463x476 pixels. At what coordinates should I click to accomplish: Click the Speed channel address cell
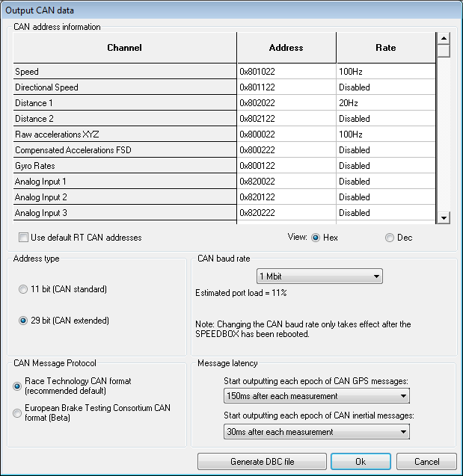point(286,72)
